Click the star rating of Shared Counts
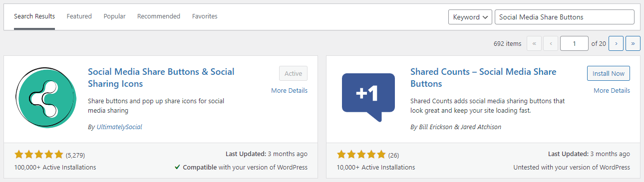 pyautogui.click(x=361, y=155)
